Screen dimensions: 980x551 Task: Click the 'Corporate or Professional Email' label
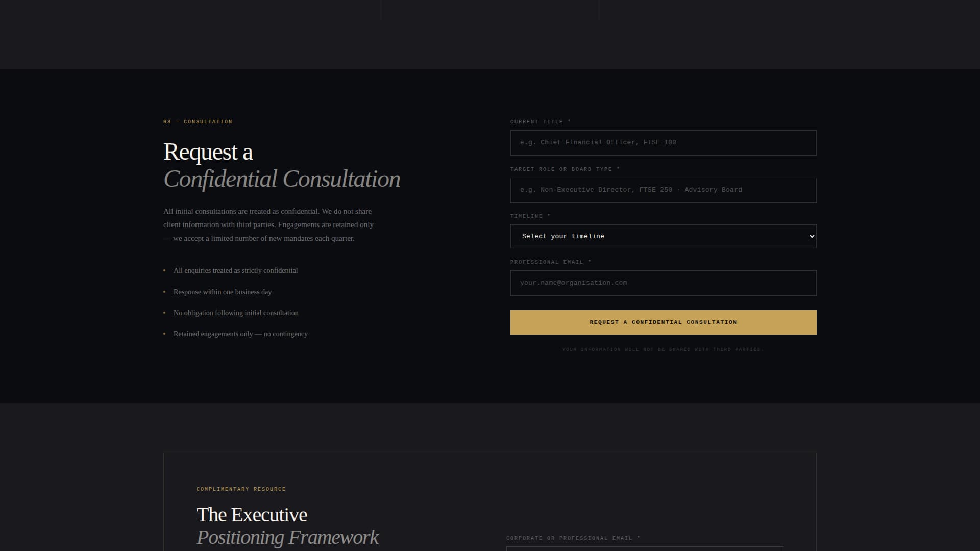(x=573, y=538)
